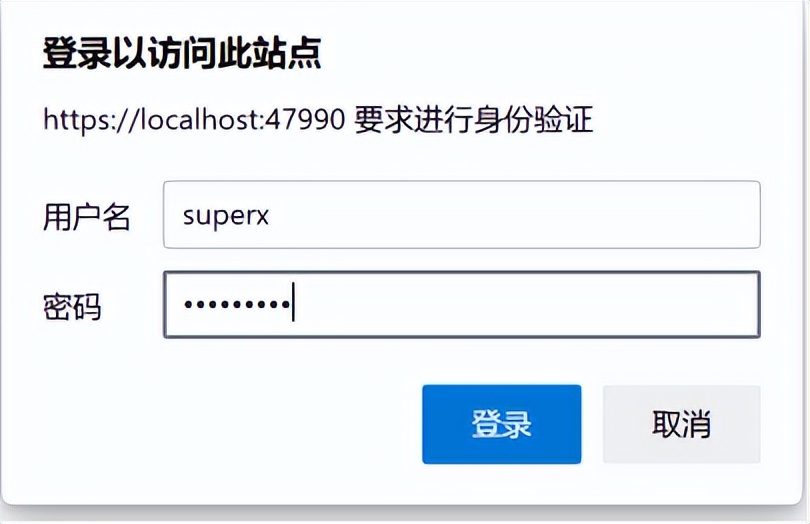Click the superx text in username field
Screen dimensions: 810x524
click(226, 215)
